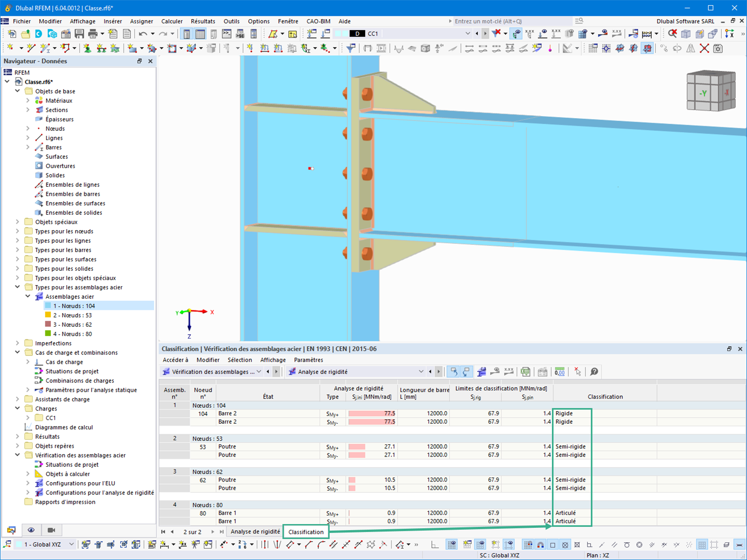This screenshot has height=560, width=747.
Task: Click the Save floppy disk icon
Action: 79,34
